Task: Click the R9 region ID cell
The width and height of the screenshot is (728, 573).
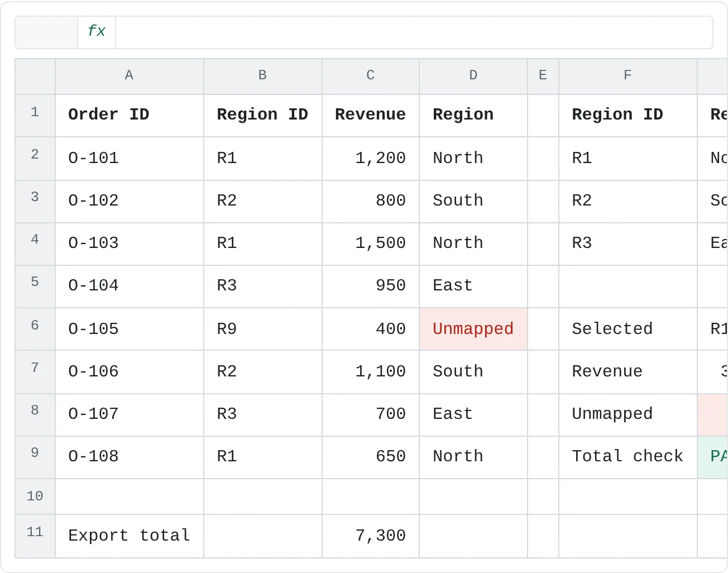Action: (263, 329)
